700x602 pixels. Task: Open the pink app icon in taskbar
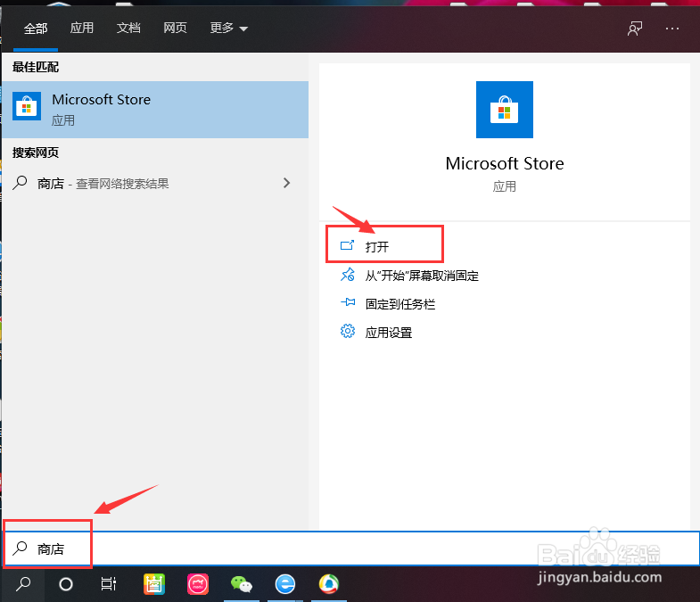198,584
